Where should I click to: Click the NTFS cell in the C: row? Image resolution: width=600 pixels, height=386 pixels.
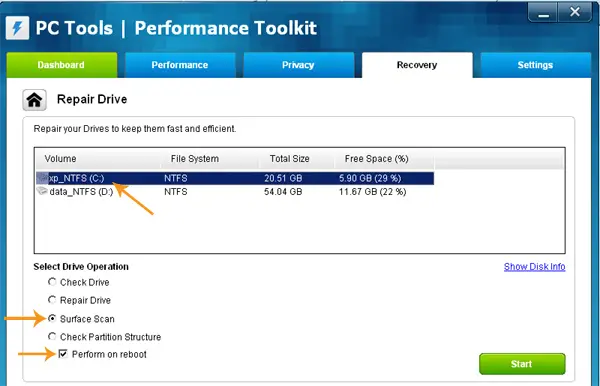pos(176,178)
